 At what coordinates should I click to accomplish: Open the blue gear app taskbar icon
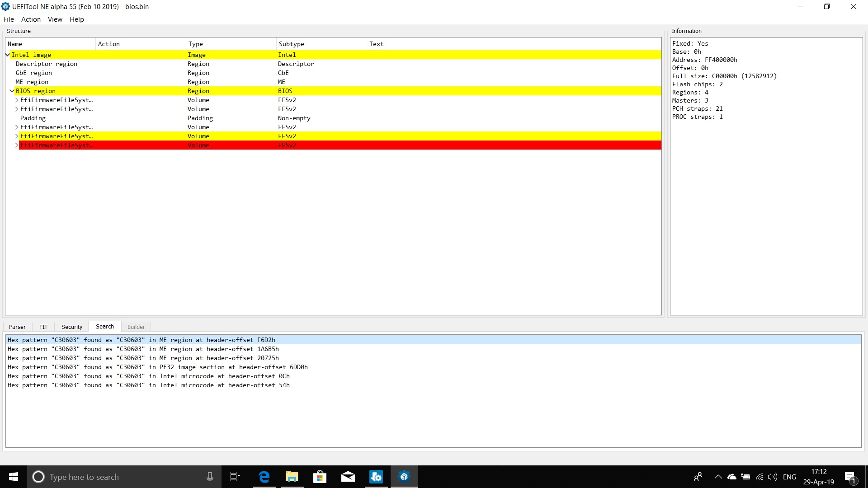[x=376, y=477]
